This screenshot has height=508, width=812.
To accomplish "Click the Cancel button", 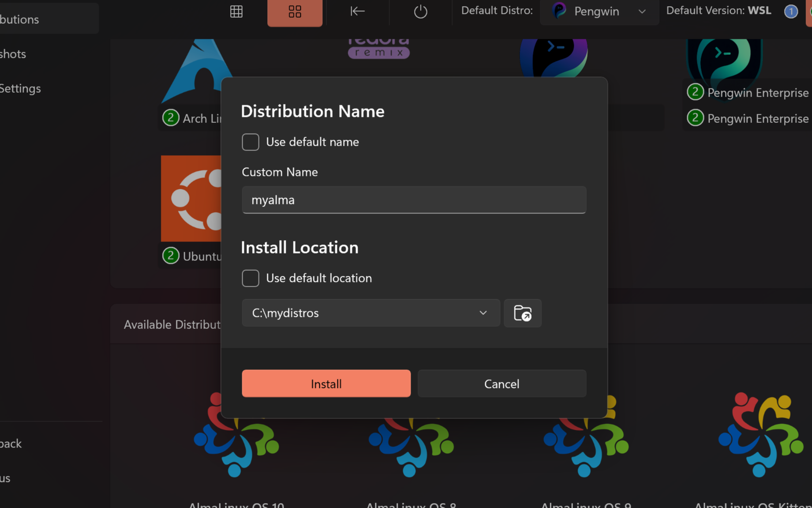I will [x=501, y=384].
